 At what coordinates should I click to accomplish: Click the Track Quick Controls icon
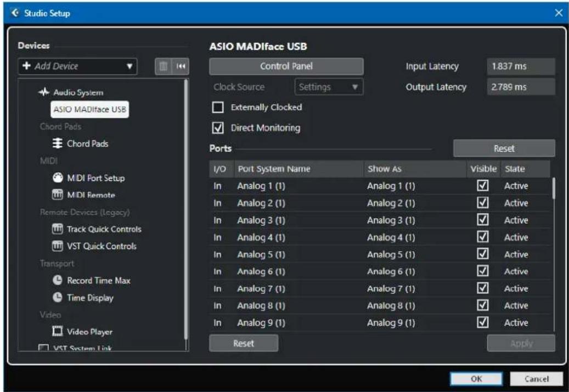(57, 229)
